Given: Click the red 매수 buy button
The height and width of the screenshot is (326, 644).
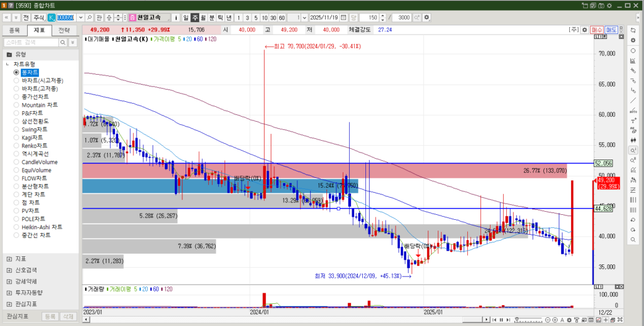Looking at the screenshot, I should point(597,30).
